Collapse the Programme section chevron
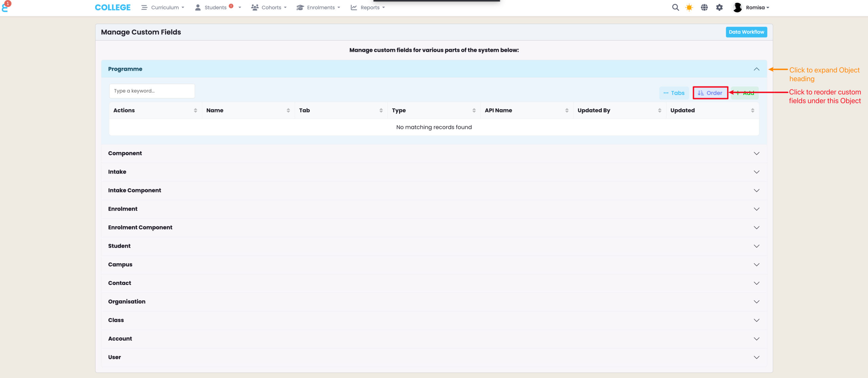This screenshot has width=868, height=378. [756, 69]
